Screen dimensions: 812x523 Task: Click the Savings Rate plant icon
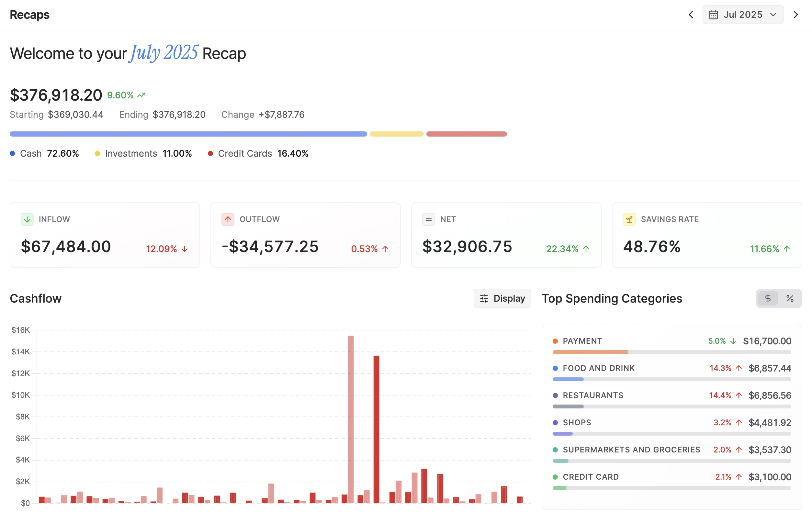coord(629,219)
